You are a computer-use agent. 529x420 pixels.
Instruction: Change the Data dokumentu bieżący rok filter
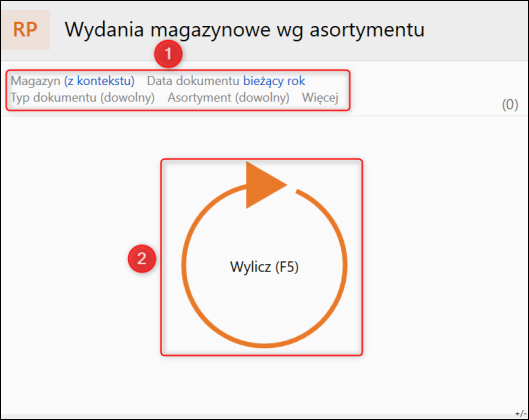(226, 81)
